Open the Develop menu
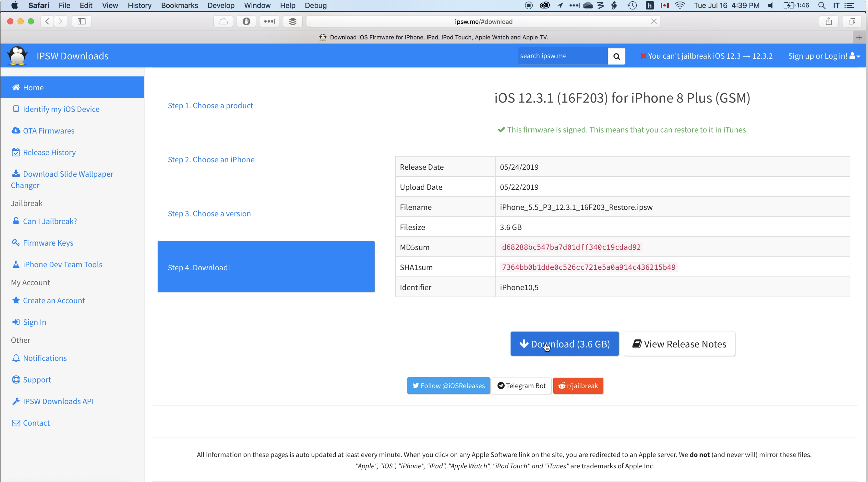 (221, 5)
